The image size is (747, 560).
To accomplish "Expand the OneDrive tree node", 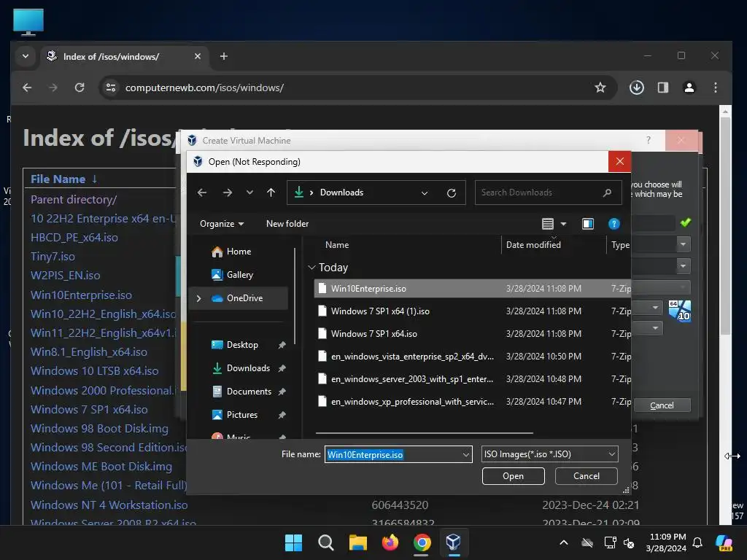I will point(198,298).
